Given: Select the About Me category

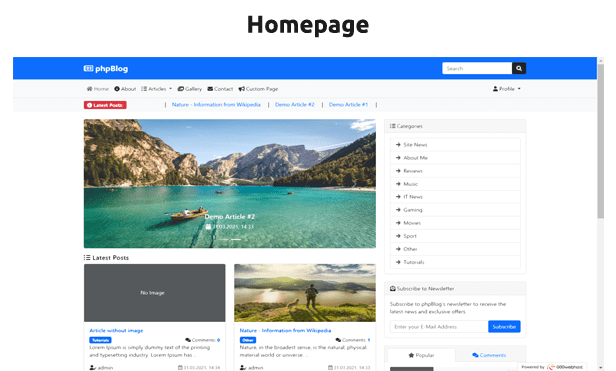Looking at the screenshot, I should pos(455,158).
